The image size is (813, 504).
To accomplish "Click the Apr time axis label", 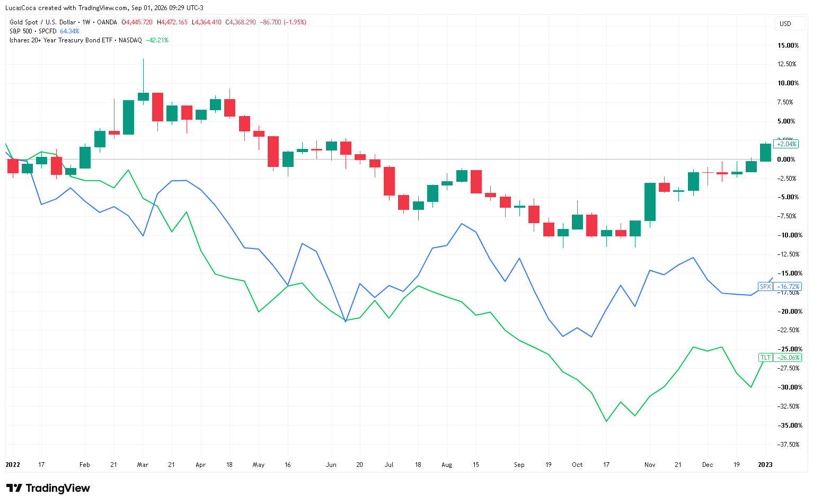I will 200,465.
